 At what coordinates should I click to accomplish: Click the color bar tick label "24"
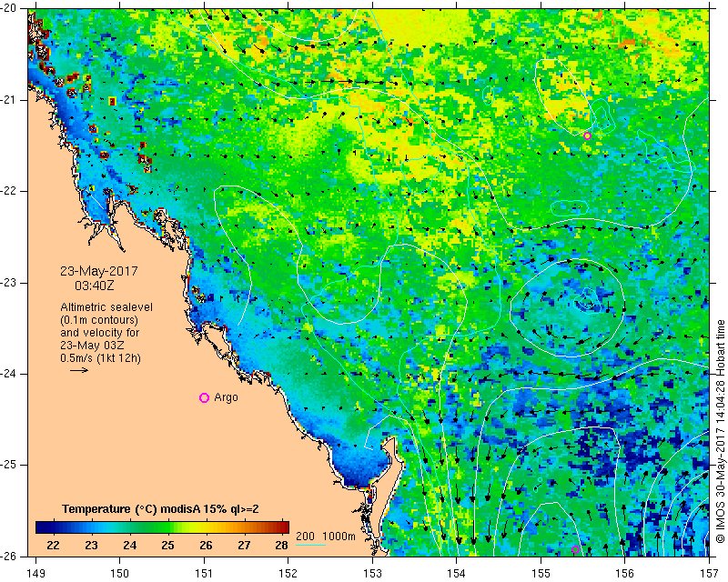click(129, 545)
